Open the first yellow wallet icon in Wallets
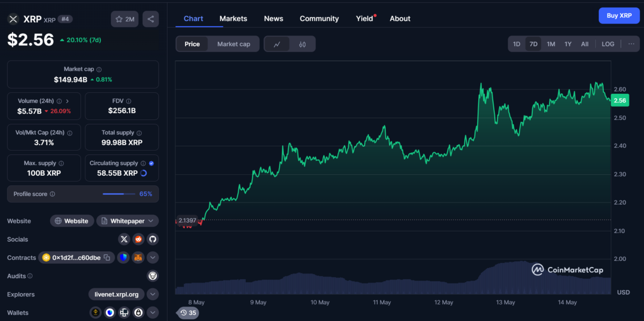Screen dimensions: 644x321 (x=96, y=312)
